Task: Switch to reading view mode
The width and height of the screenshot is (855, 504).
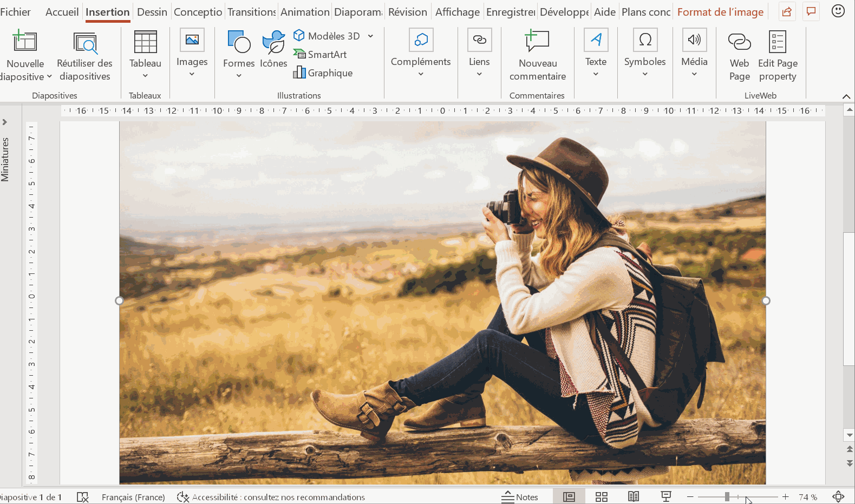Action: pos(634,497)
